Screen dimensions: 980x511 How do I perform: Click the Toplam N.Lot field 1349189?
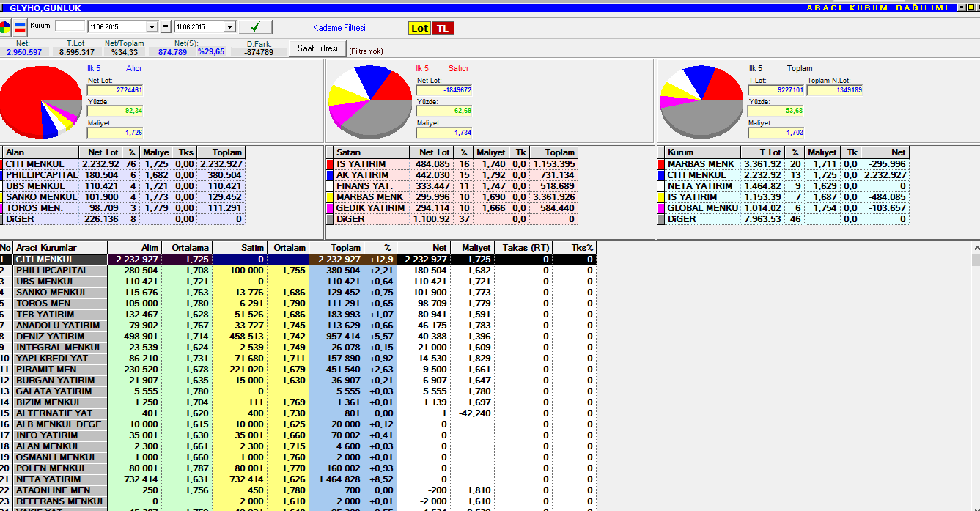(835, 90)
